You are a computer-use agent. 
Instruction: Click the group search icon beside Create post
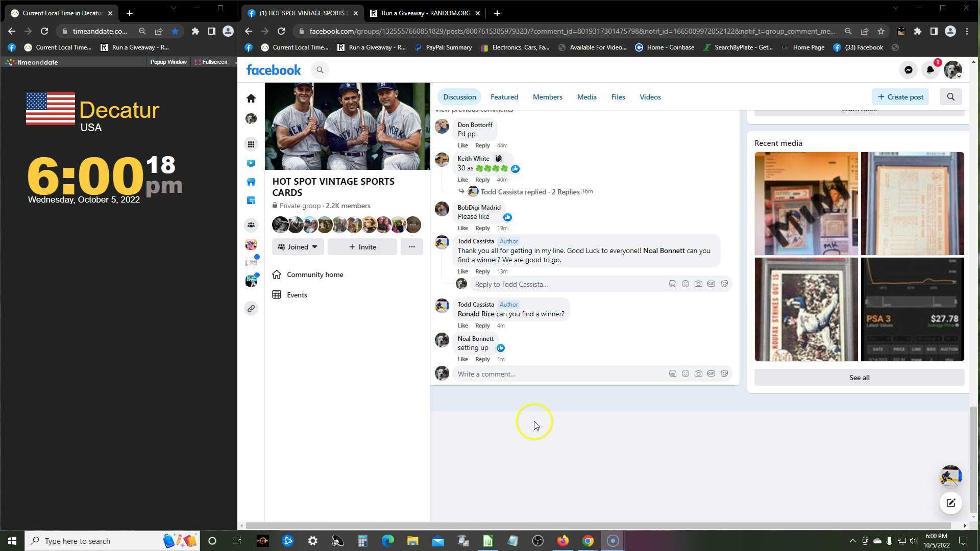pyautogui.click(x=950, y=97)
